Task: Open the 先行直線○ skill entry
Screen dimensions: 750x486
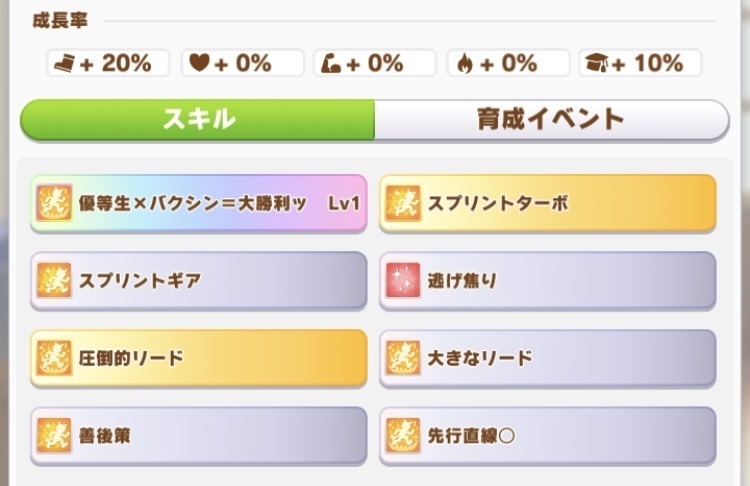Action: (x=548, y=436)
